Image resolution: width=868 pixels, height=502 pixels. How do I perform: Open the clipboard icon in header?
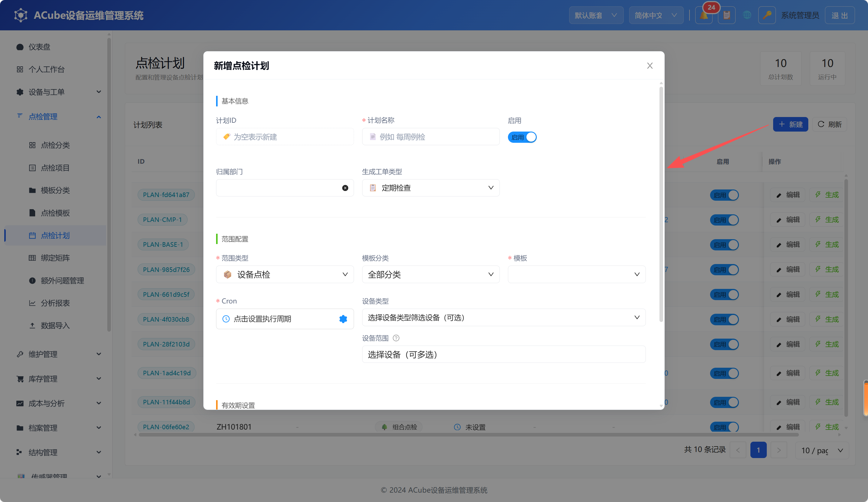(726, 15)
